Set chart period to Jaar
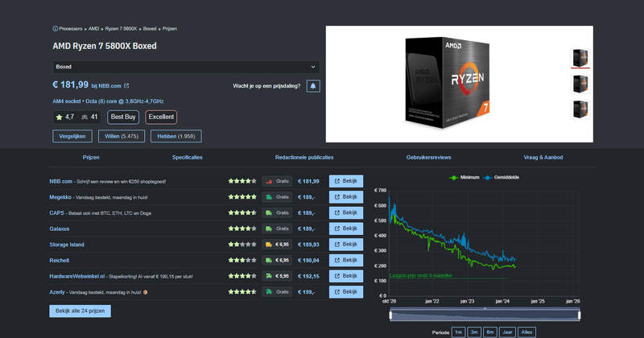The height and width of the screenshot is (338, 644). coord(508,332)
